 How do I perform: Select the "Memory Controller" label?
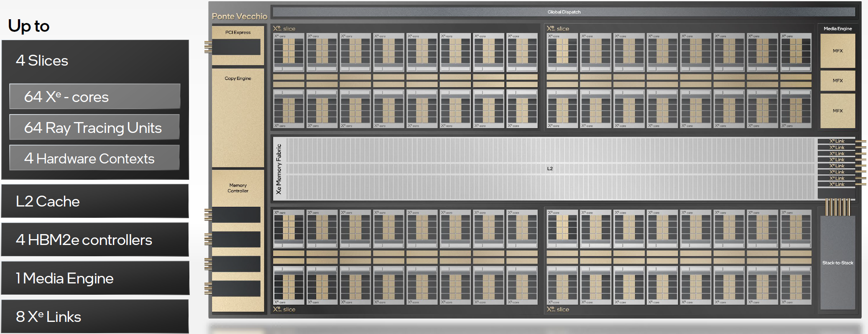(238, 188)
